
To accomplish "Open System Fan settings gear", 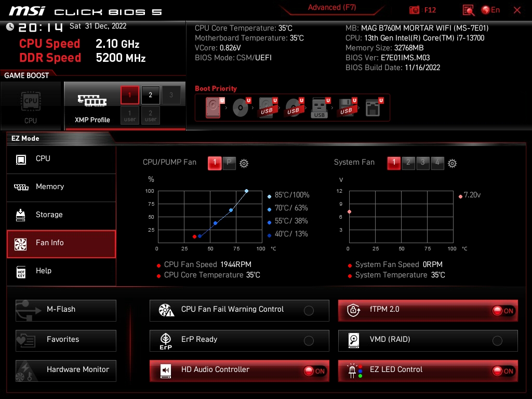I will [x=453, y=164].
